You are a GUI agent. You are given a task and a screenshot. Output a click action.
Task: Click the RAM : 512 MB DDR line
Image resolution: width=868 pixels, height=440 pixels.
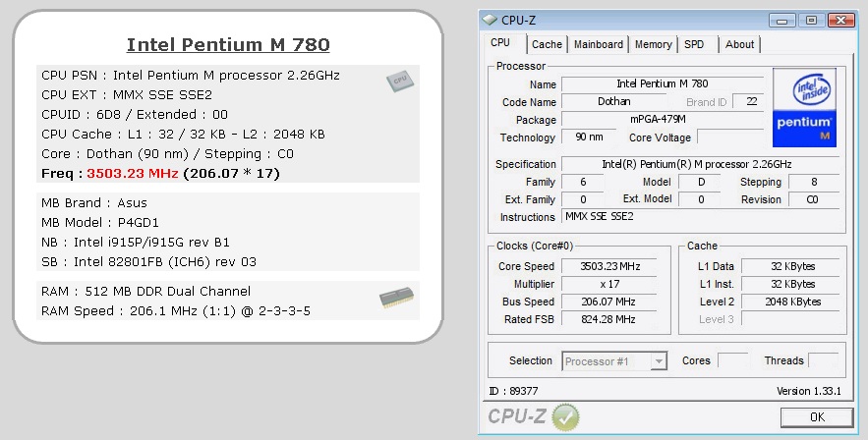146,292
